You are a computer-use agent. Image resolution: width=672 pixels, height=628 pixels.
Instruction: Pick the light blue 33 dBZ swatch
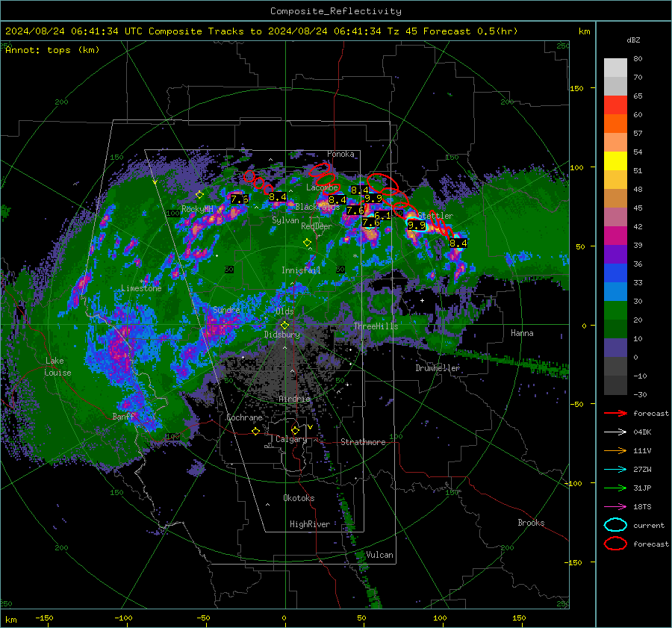click(615, 291)
